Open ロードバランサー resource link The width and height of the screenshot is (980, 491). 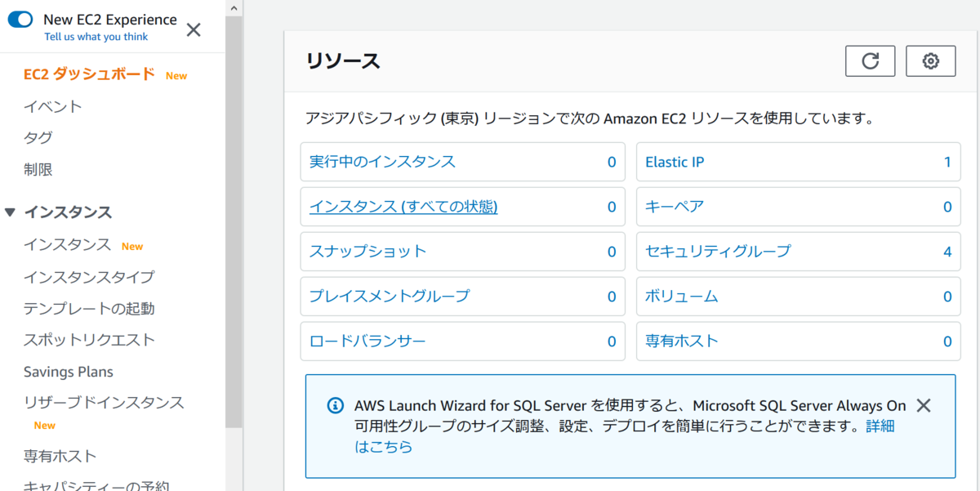[x=367, y=341]
